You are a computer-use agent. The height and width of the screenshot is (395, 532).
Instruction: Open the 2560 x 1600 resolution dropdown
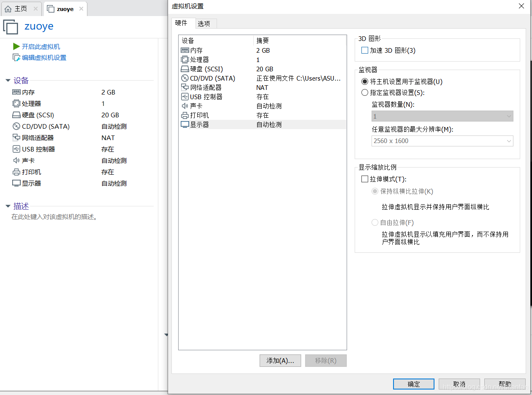point(442,141)
